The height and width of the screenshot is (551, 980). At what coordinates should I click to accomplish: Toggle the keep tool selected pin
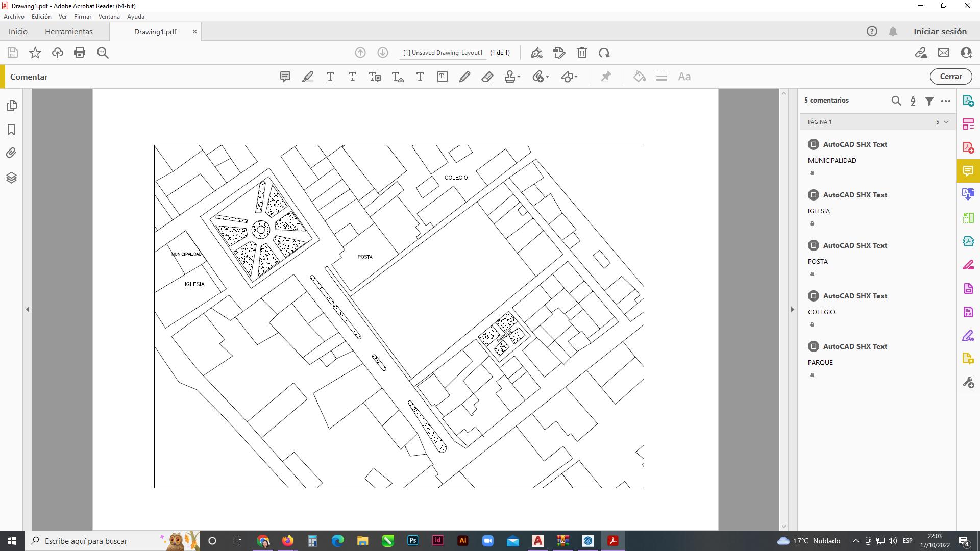pyautogui.click(x=606, y=77)
